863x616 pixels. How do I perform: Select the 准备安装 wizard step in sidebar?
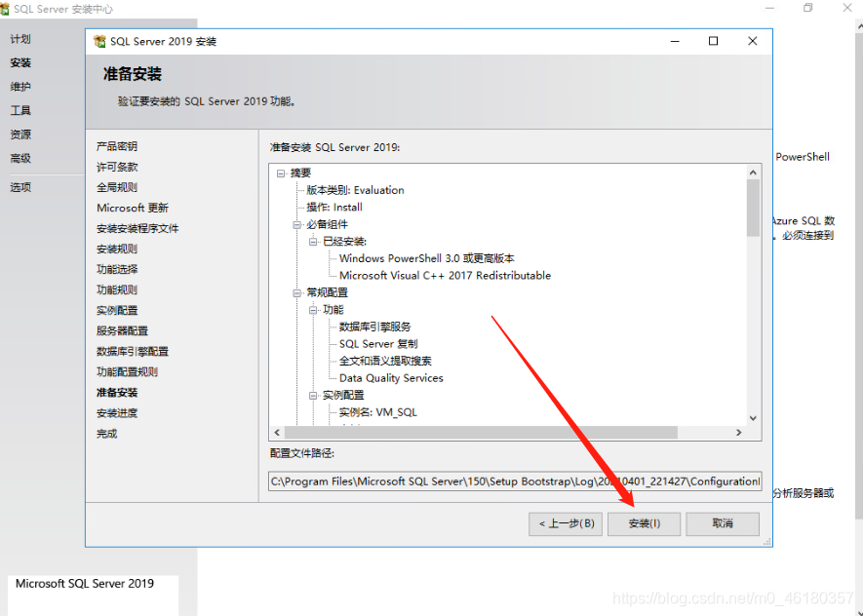[117, 393]
